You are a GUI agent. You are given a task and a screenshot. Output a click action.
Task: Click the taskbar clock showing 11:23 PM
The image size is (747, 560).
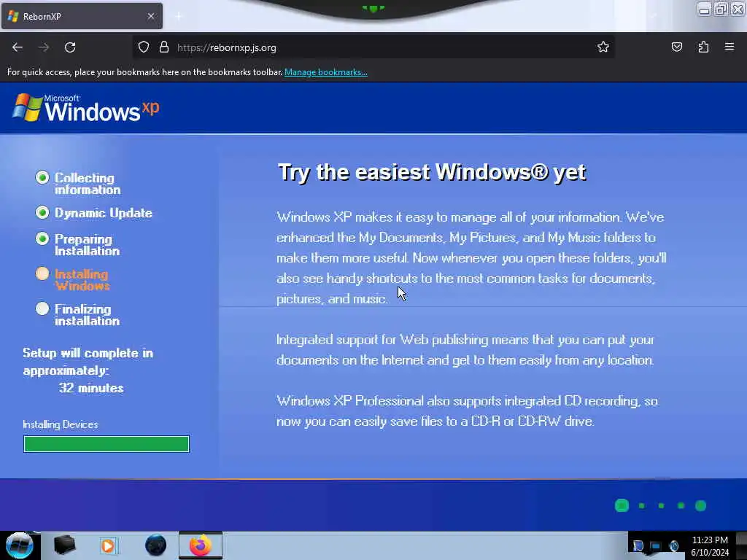(710, 546)
